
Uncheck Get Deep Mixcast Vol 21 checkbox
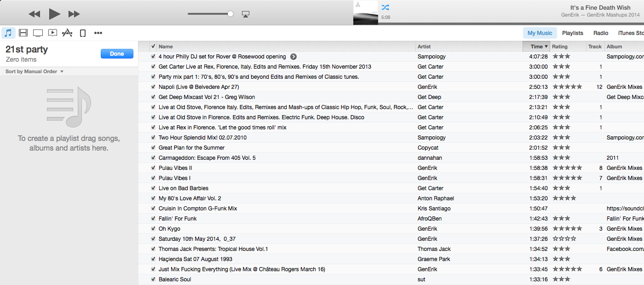coord(153,97)
